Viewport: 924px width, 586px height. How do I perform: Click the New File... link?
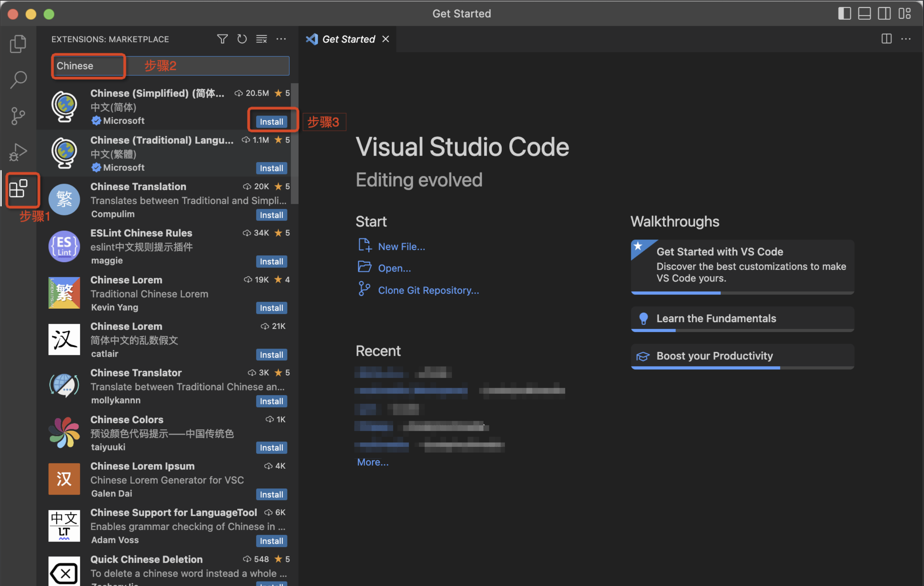pos(401,246)
